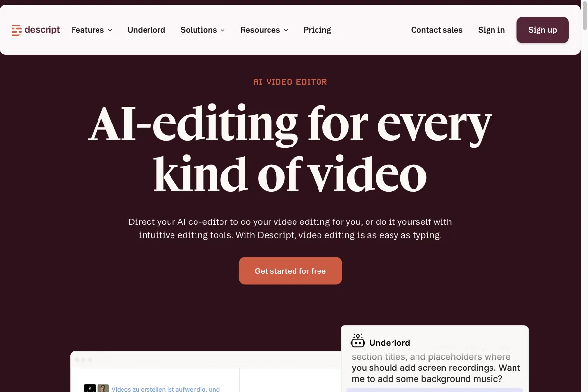Image resolution: width=588 pixels, height=392 pixels.
Task: Click the Underlord robot icon
Action: 358,342
